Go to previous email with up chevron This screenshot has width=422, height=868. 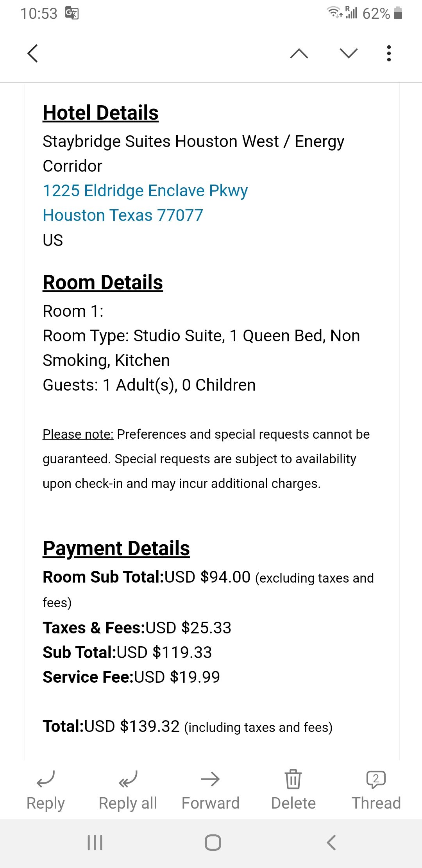(x=299, y=53)
